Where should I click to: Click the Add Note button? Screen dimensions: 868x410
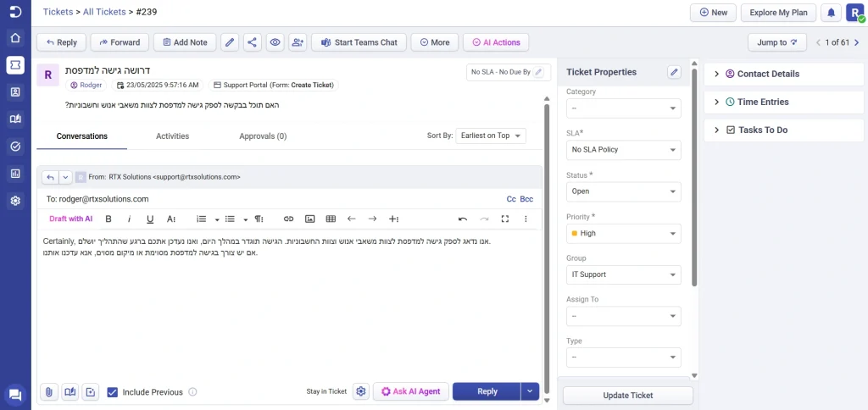pos(185,42)
